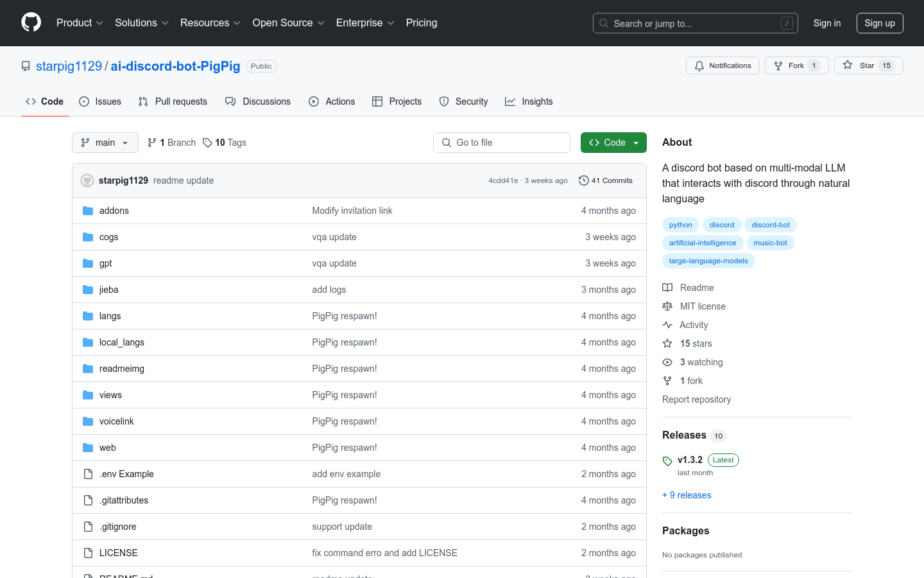The image size is (924, 578).
Task: Click the jieba folder icon
Action: click(88, 290)
